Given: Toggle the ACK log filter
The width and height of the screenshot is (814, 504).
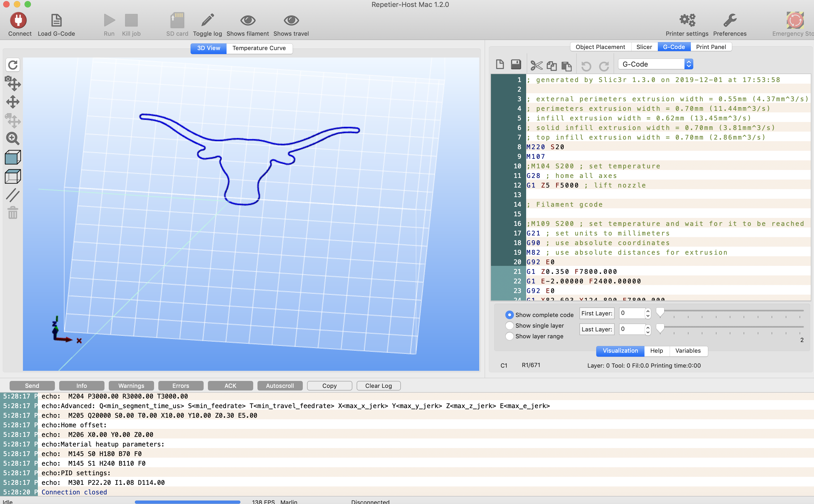Looking at the screenshot, I should [x=231, y=386].
